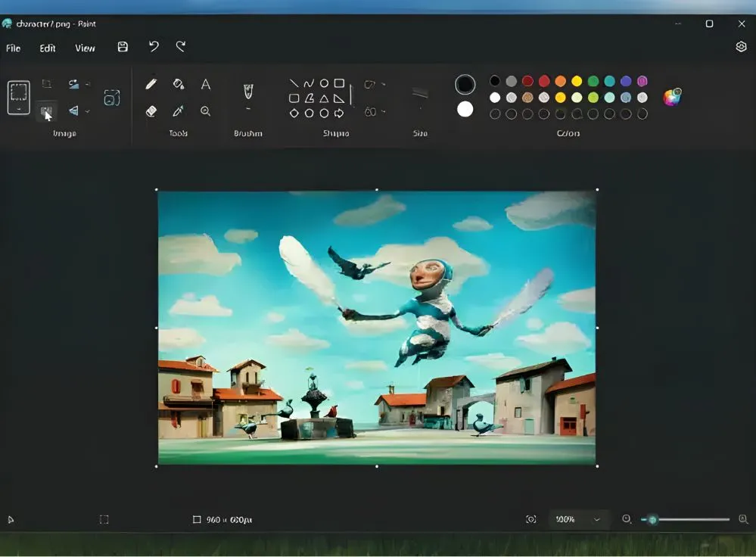Open the View menu
This screenshot has width=756, height=557.
coord(85,48)
